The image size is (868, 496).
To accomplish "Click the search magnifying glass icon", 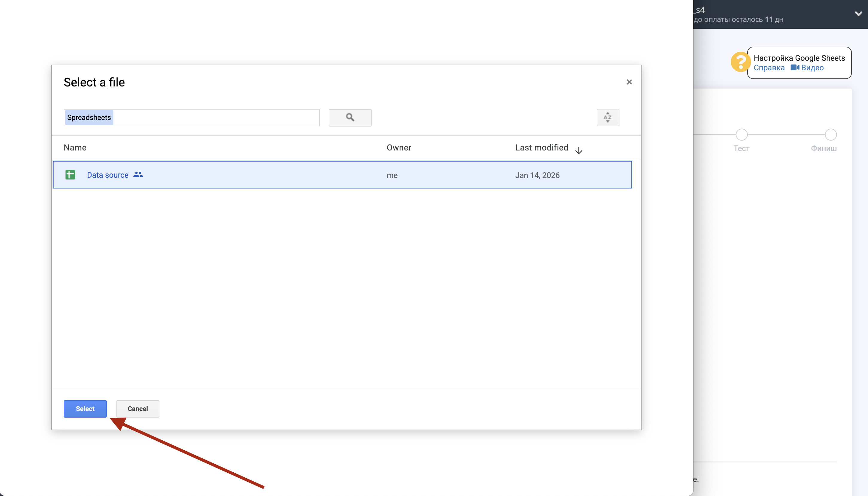I will pyautogui.click(x=350, y=118).
